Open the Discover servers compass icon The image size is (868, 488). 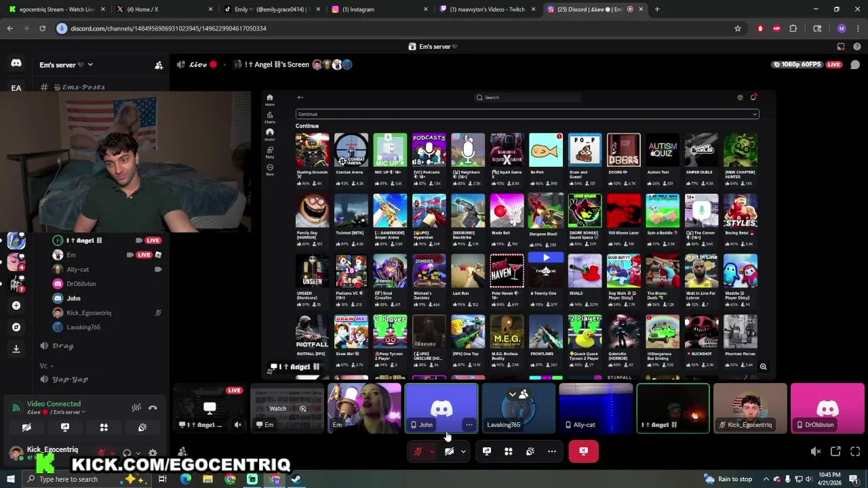point(16,327)
